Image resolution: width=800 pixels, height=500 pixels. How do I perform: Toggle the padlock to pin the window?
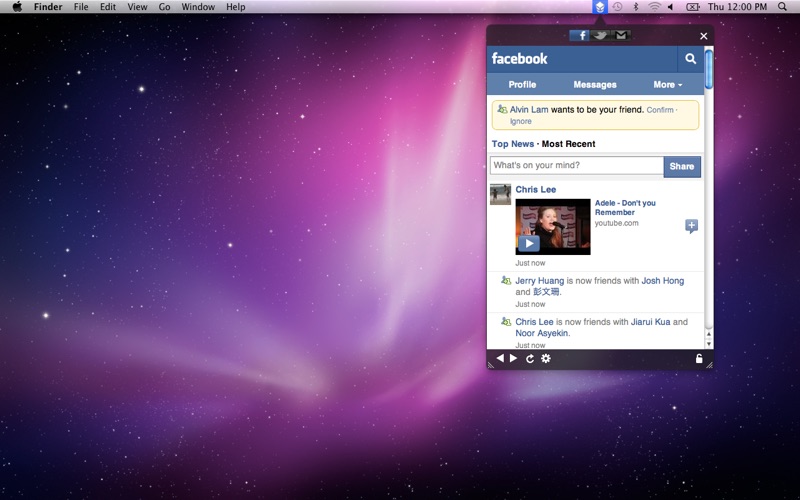pos(699,358)
